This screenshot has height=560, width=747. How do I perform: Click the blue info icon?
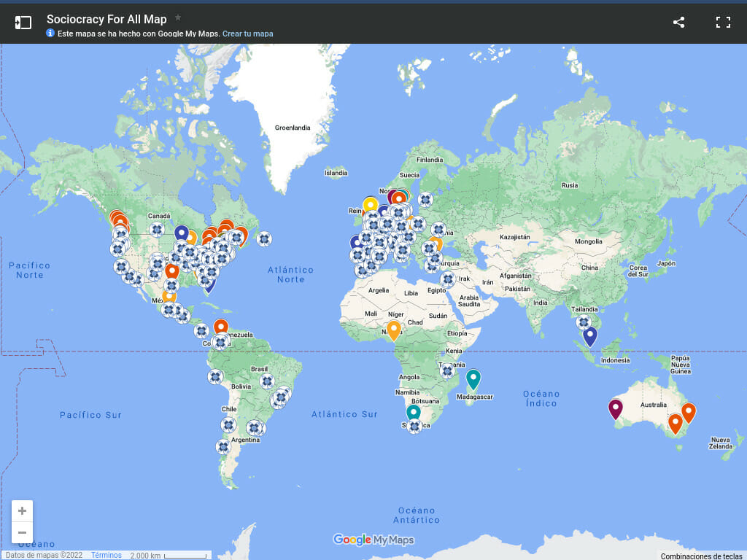click(x=50, y=33)
